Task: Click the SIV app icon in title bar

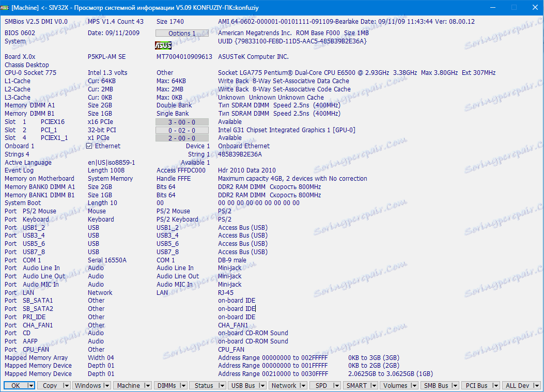Action: (x=5, y=7)
